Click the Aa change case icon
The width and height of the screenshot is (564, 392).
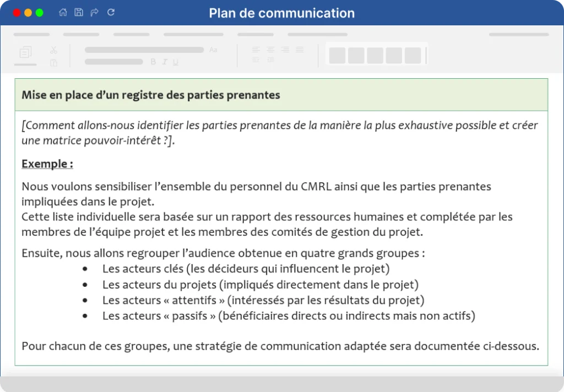click(x=213, y=50)
